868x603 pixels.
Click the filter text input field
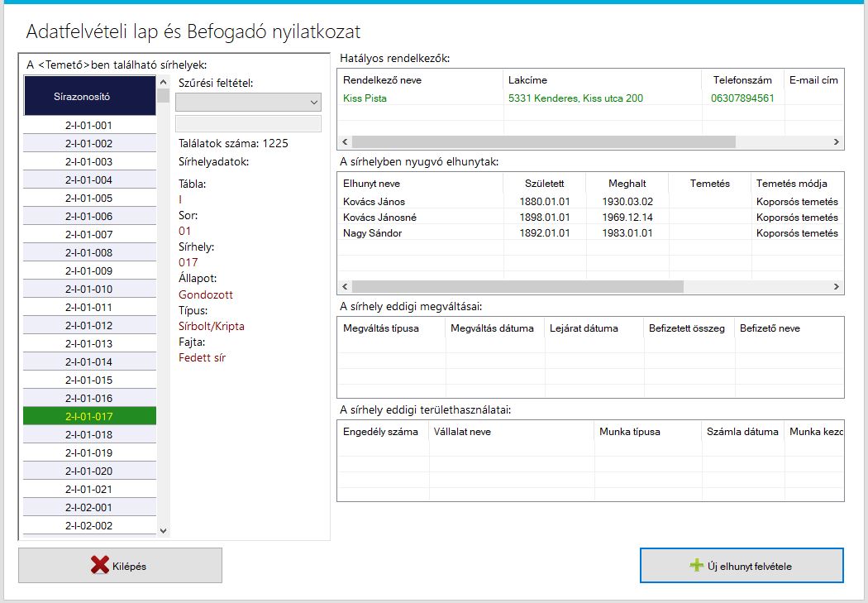pos(248,123)
